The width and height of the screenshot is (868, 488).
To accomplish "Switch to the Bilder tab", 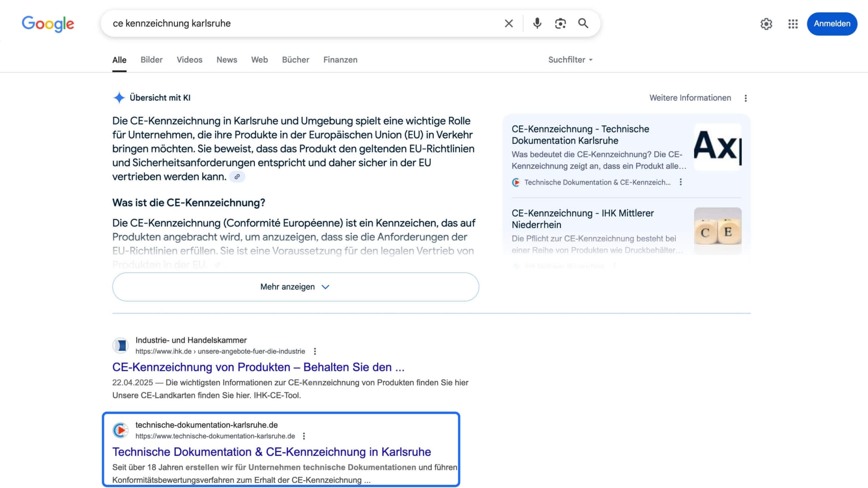I will 151,60.
